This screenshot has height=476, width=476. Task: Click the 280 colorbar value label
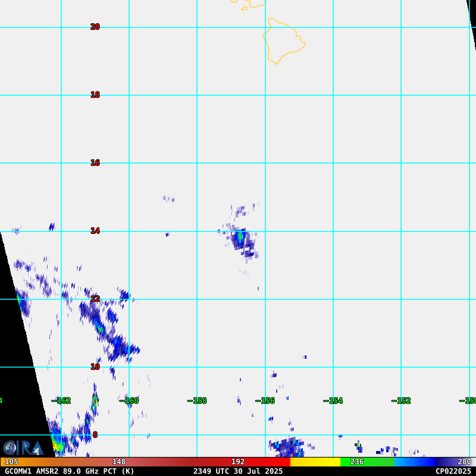(x=464, y=462)
